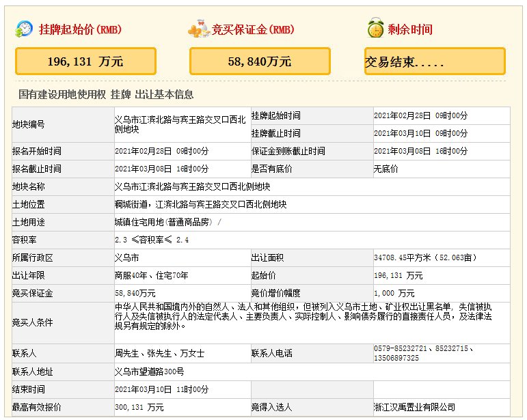
Task: Click the 竞买人条件 label
Action: pos(33,322)
